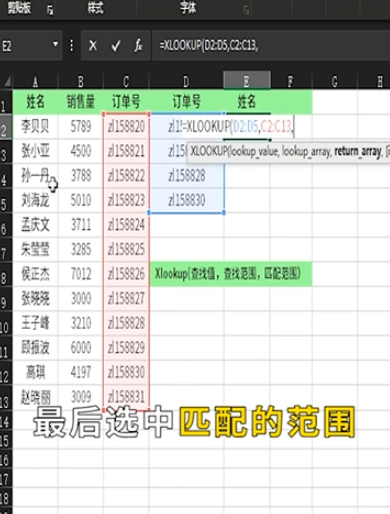Select column F header
This screenshot has width=390, height=514.
[291, 81]
